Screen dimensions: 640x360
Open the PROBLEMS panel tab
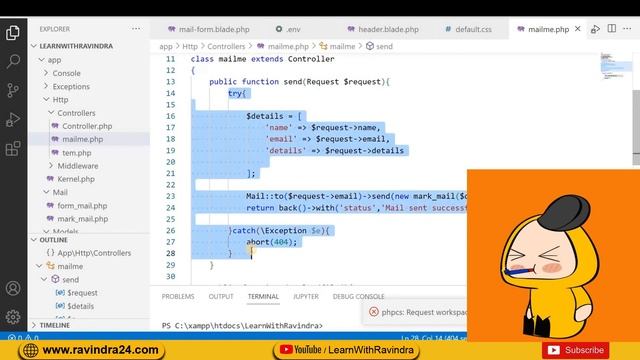click(x=178, y=296)
